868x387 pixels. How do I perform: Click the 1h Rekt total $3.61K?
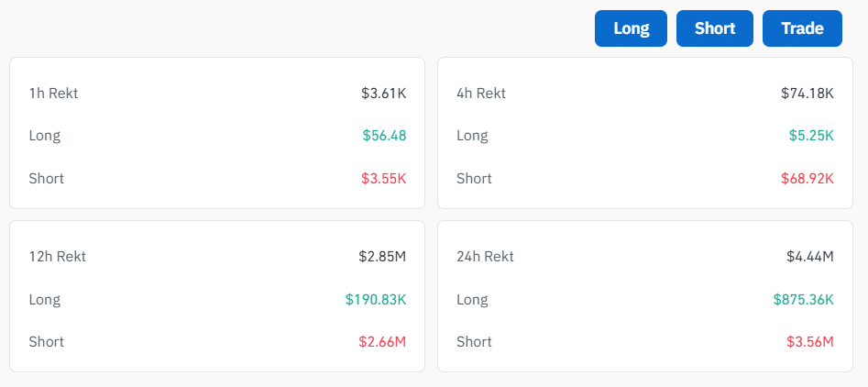tap(383, 93)
